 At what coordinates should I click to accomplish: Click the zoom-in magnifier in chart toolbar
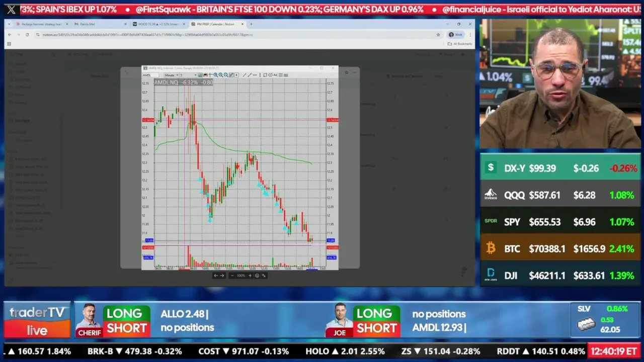(x=215, y=75)
